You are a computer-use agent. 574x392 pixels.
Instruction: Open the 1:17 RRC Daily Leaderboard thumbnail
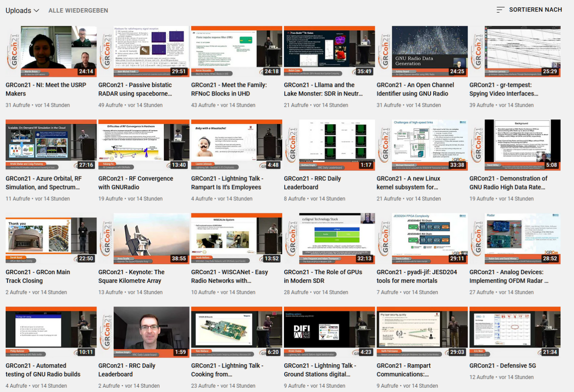click(x=329, y=145)
